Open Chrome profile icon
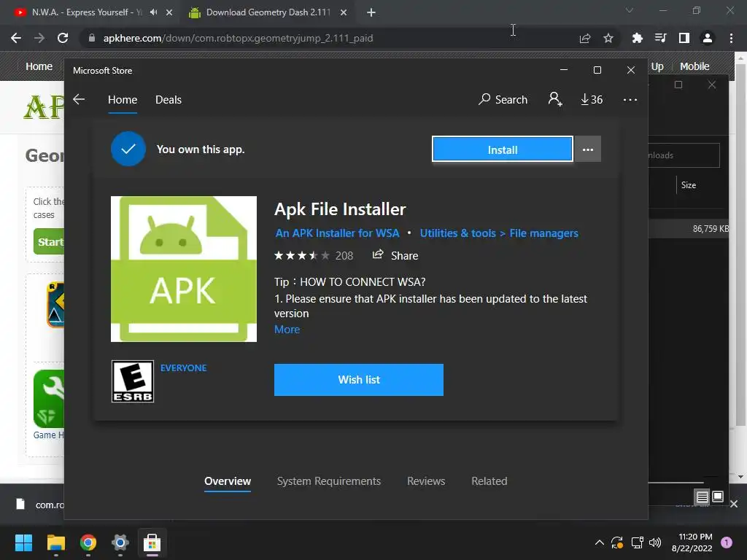Screen dimensions: 747x560 pyautogui.click(x=708, y=38)
